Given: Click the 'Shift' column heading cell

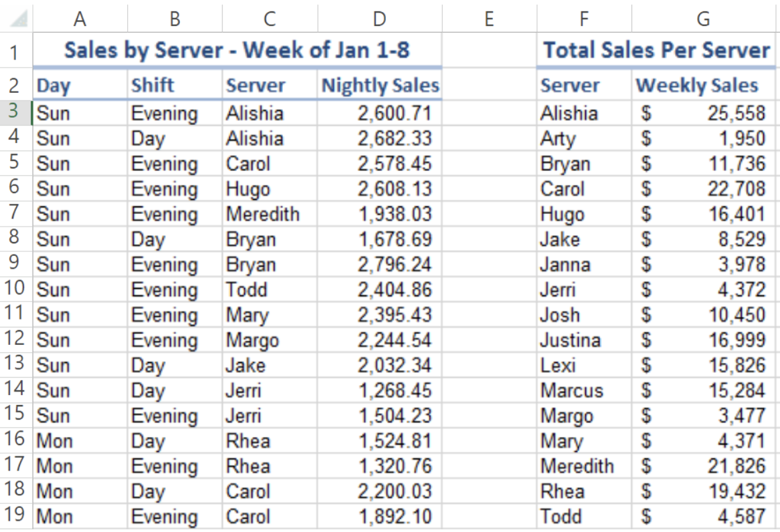Looking at the screenshot, I should [x=175, y=84].
